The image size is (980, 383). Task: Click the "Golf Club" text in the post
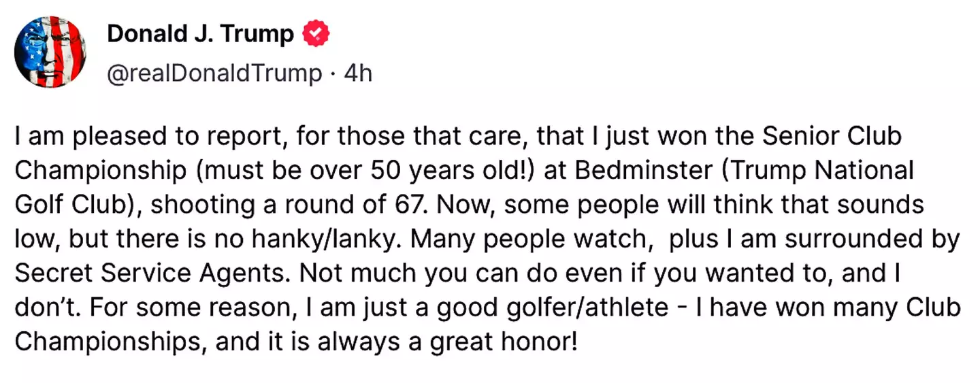[x=73, y=204]
